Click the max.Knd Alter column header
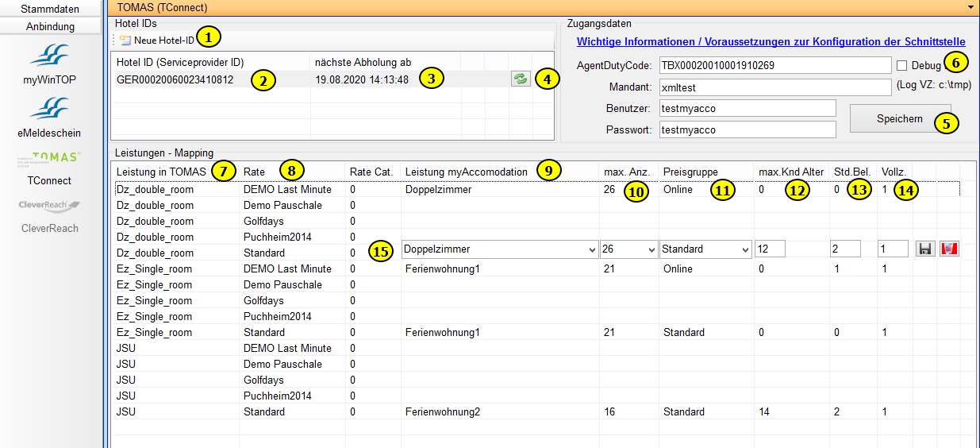Image resolution: width=980 pixels, height=448 pixels. pyautogui.click(x=791, y=172)
